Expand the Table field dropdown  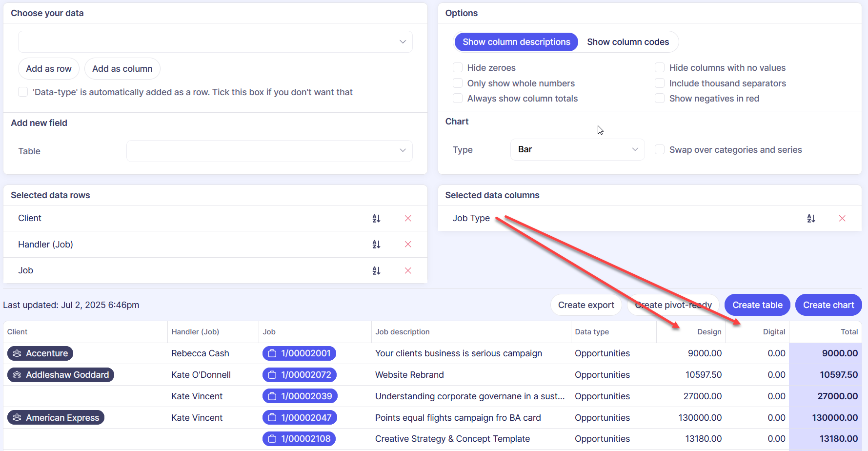click(x=269, y=151)
